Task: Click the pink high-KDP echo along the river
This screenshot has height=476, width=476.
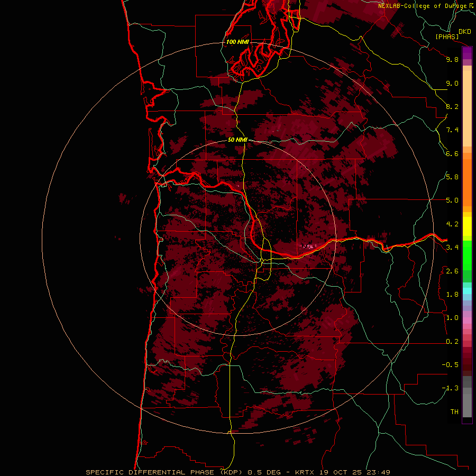Action: 307,246
